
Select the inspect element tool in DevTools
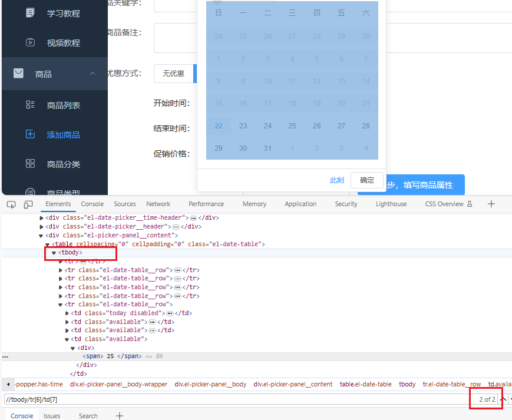coord(11,204)
